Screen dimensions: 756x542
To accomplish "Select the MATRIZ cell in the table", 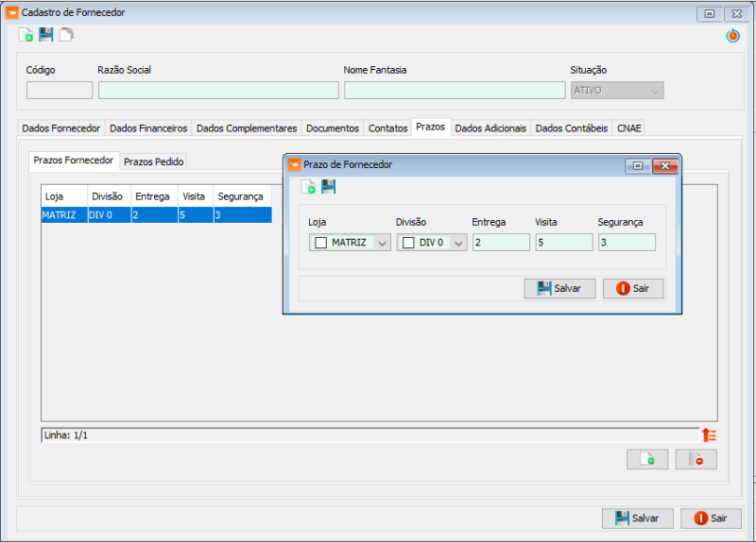I will pos(64,215).
